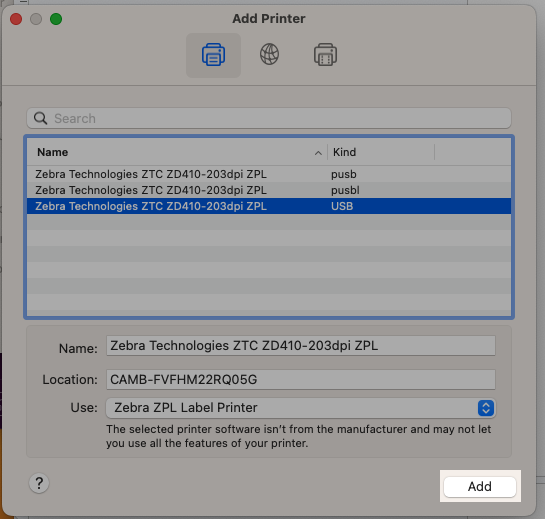Close the Add Printer window
This screenshot has width=545, height=519.
16,19
